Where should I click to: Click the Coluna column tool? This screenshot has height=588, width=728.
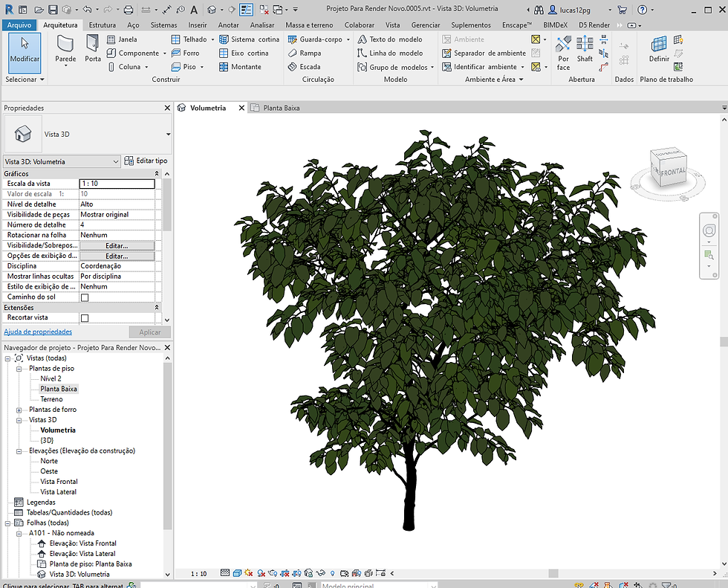click(x=124, y=67)
